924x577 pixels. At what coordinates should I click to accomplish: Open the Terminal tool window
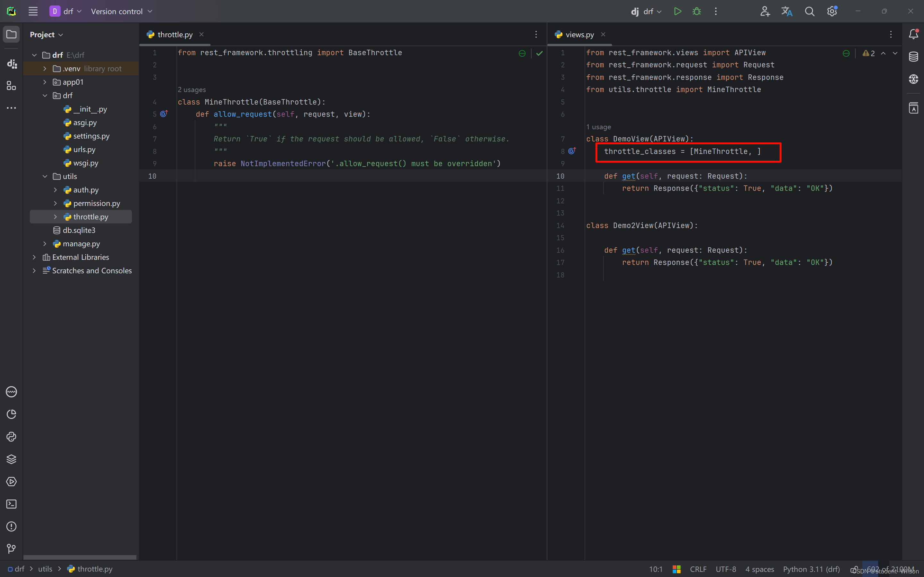[12, 504]
